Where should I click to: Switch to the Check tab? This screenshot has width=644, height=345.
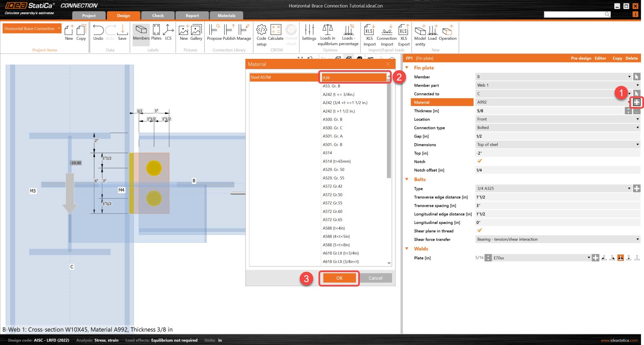pos(158,16)
